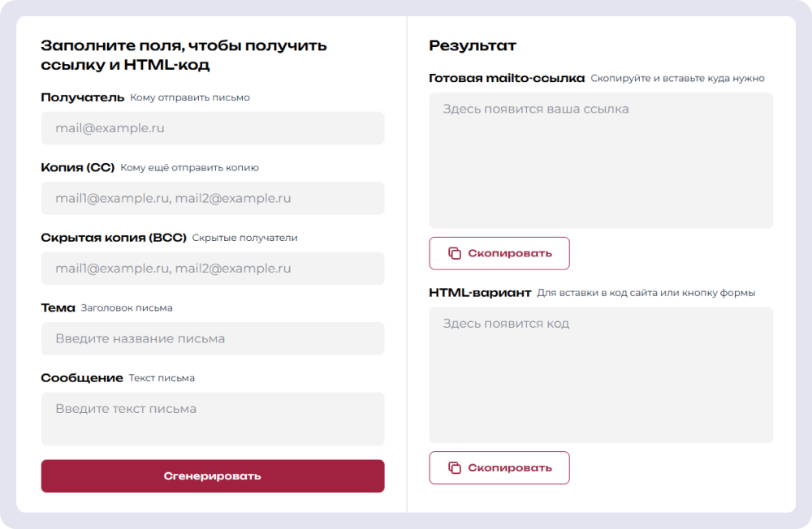The height and width of the screenshot is (529, 812).
Task: Click the Сообщение field label
Action: tap(82, 378)
